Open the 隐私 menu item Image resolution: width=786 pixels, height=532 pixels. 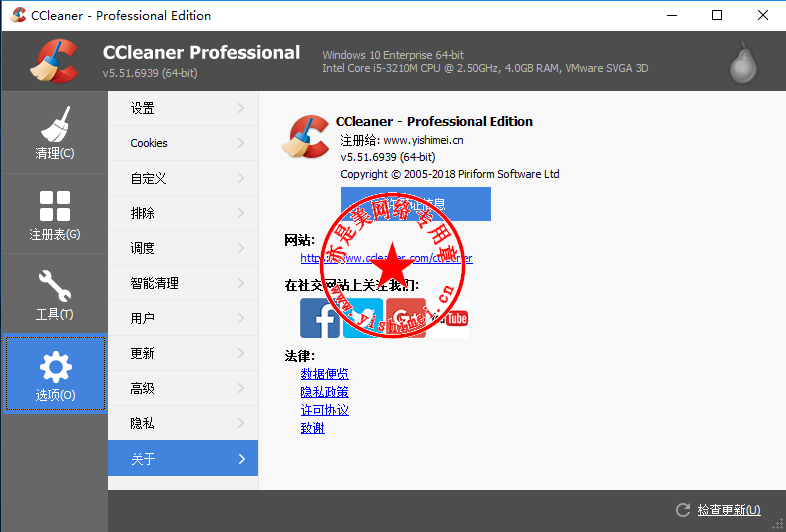183,424
